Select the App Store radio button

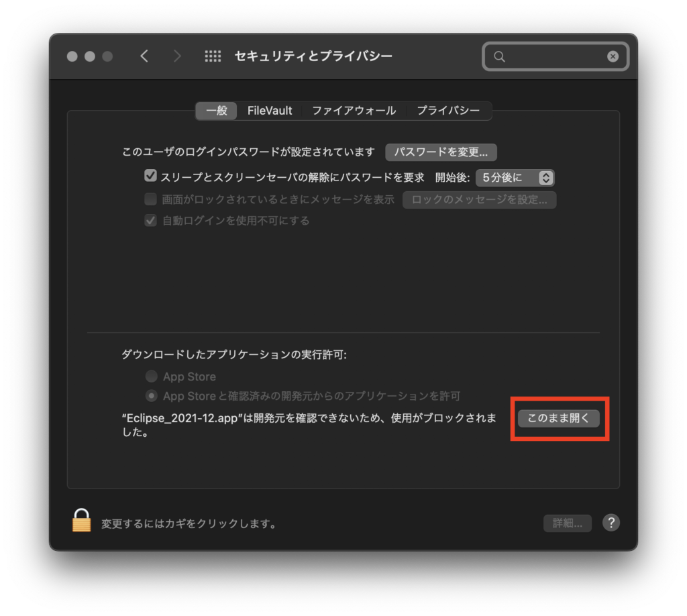[151, 376]
